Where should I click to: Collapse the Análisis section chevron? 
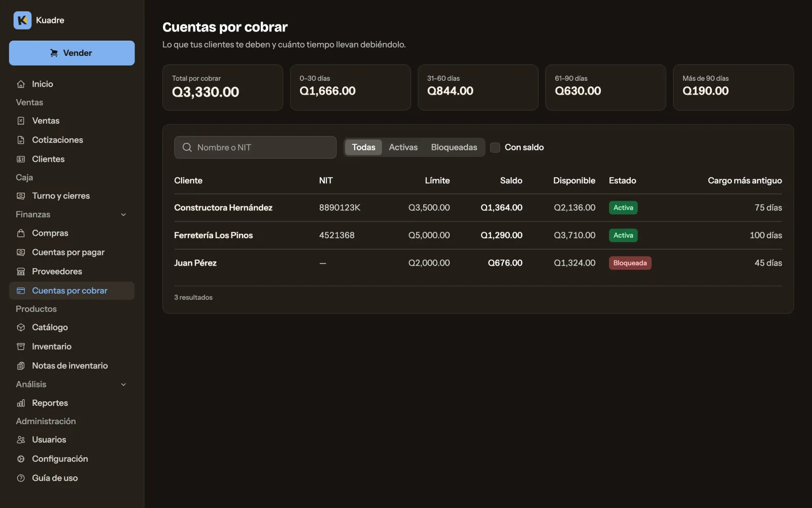(x=123, y=385)
